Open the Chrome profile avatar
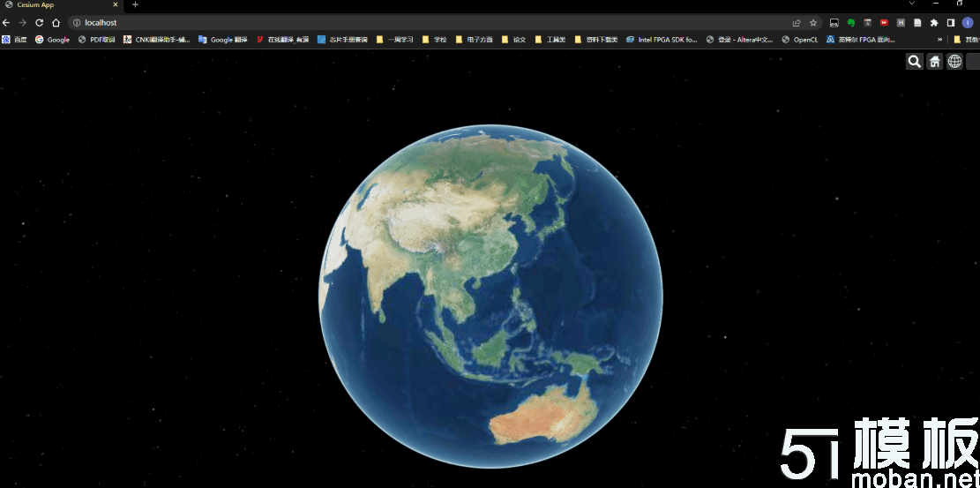 [968, 23]
